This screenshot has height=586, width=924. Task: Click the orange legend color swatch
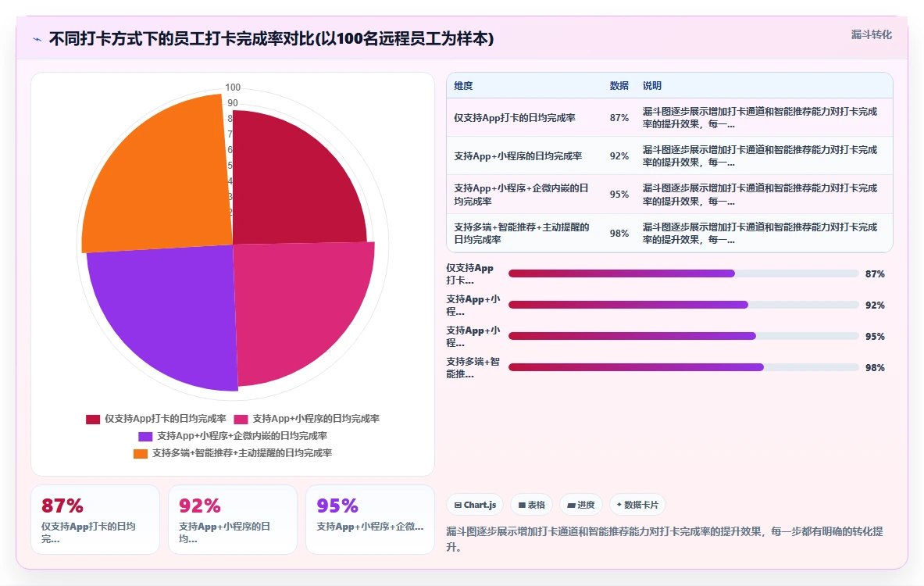[x=141, y=453]
